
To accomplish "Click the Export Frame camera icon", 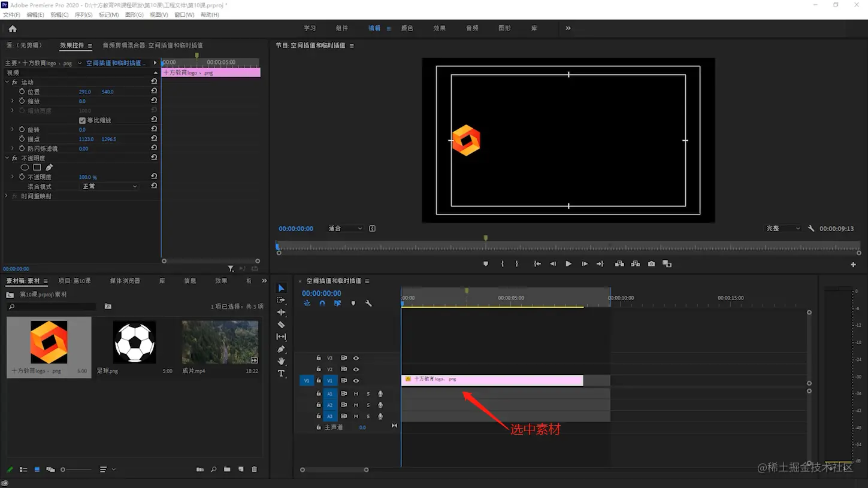I will pyautogui.click(x=651, y=264).
